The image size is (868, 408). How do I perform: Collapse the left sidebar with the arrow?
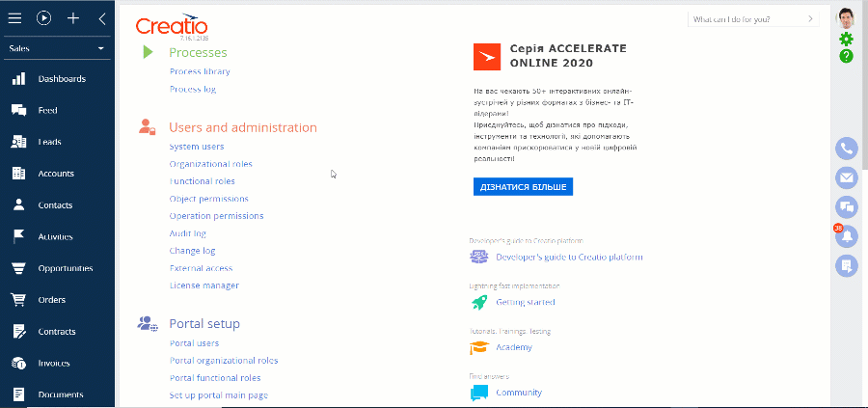coord(102,18)
